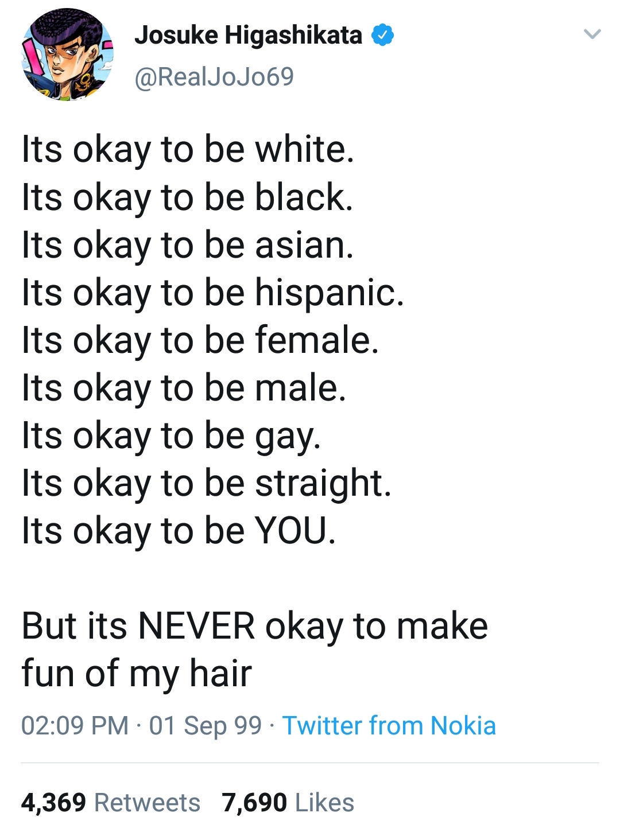This screenshot has width=620, height=840.
Task: Expand the tweet options chevron menu
Action: 592,34
